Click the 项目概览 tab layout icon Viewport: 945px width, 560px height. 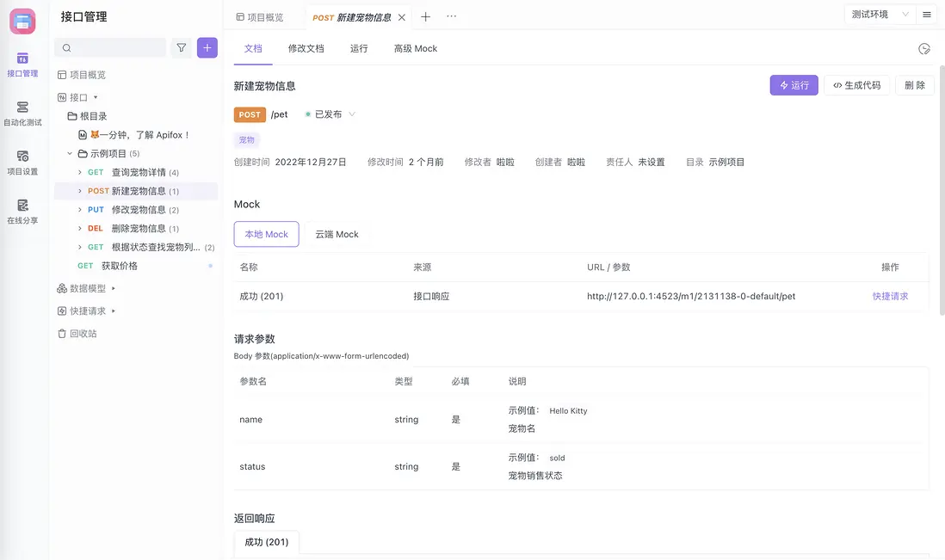[240, 17]
